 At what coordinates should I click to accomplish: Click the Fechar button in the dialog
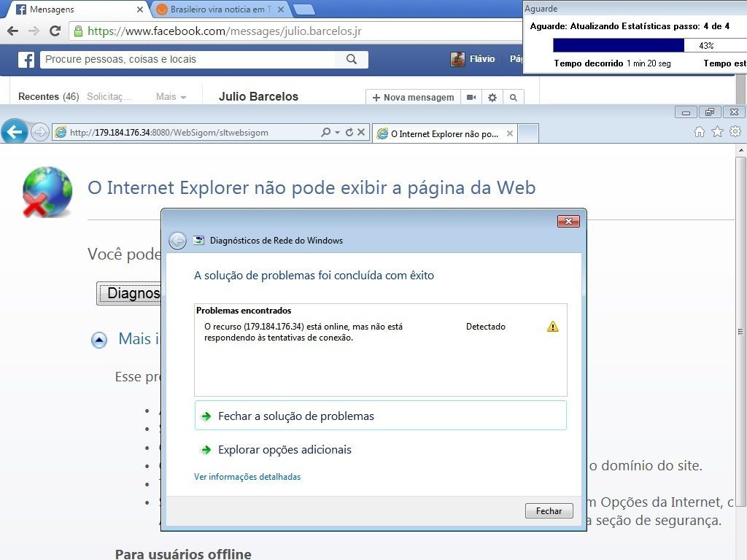point(549,510)
